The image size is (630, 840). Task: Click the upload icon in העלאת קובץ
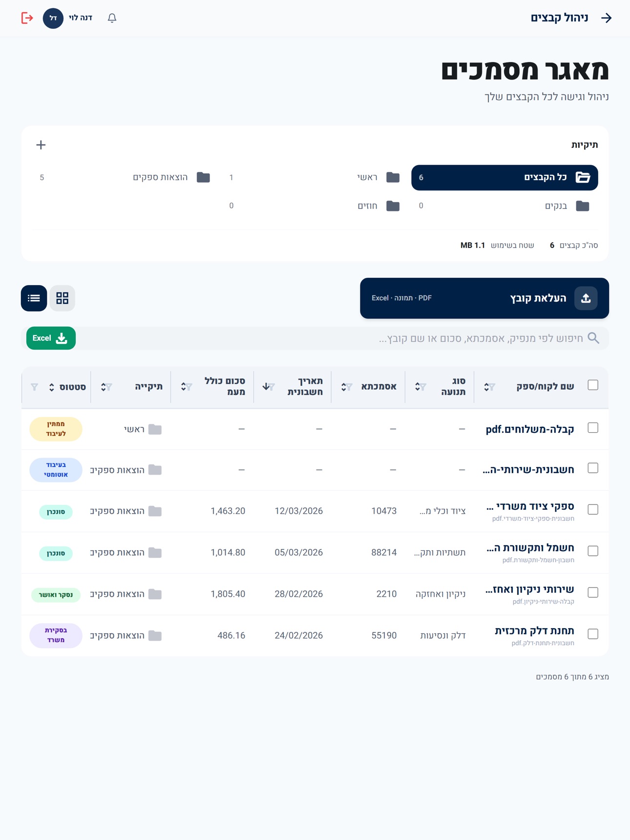(586, 298)
